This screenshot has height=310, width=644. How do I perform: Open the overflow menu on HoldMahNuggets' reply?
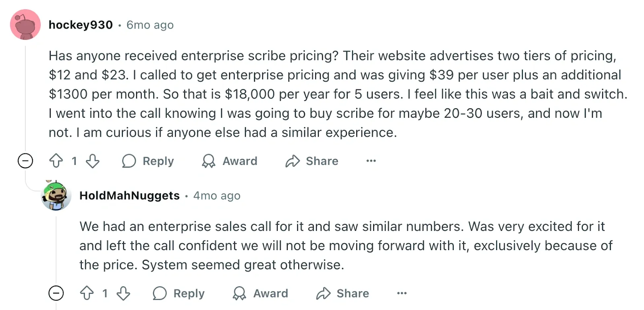tap(401, 293)
